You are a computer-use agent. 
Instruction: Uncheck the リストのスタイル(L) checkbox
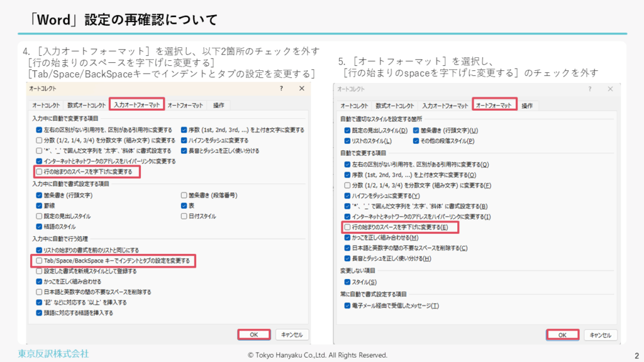coord(347,140)
